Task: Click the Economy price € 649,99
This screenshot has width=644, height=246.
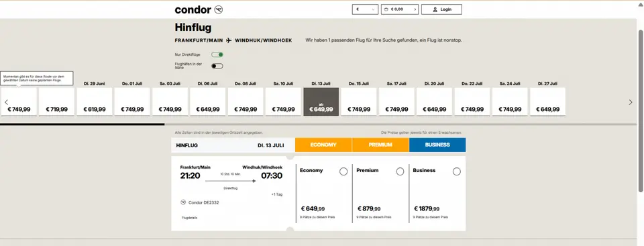Action: [x=313, y=209]
